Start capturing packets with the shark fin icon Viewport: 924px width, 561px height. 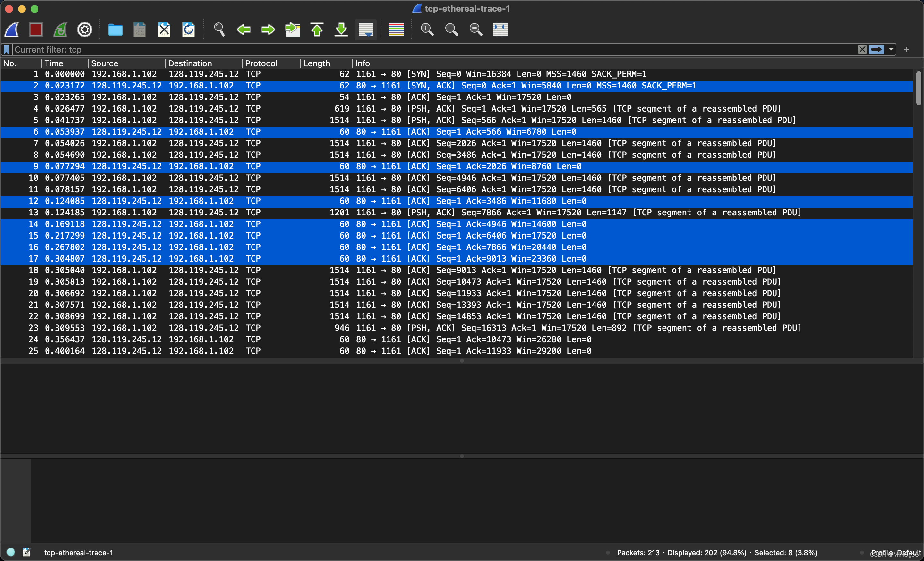(12, 29)
